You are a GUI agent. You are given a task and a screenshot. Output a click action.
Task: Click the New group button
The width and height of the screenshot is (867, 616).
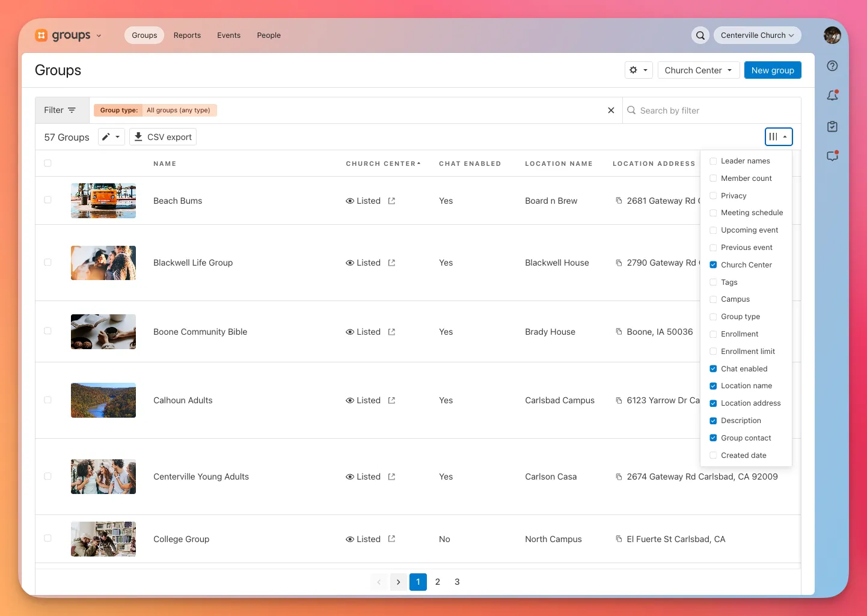click(772, 70)
